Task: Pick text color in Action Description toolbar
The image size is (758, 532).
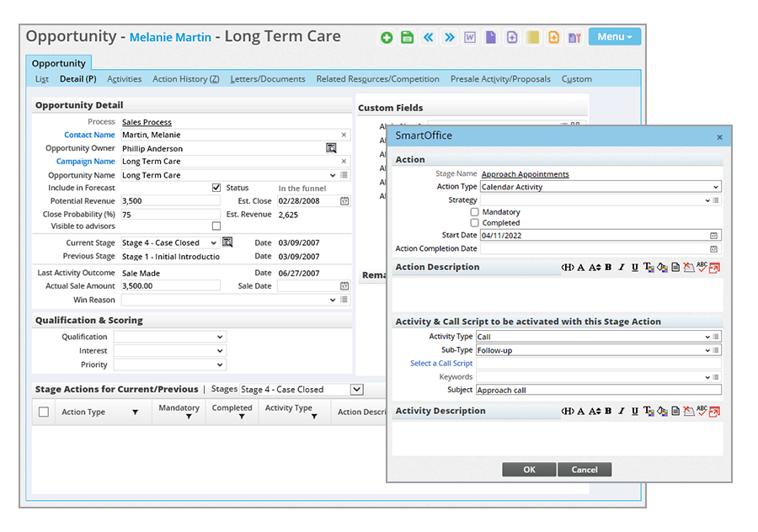Action: click(x=649, y=267)
